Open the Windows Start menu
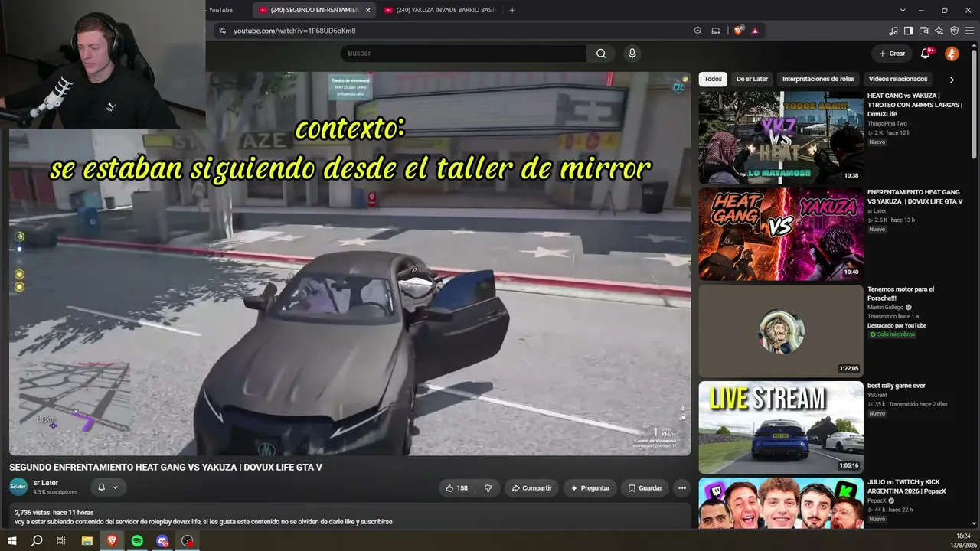 [x=12, y=541]
